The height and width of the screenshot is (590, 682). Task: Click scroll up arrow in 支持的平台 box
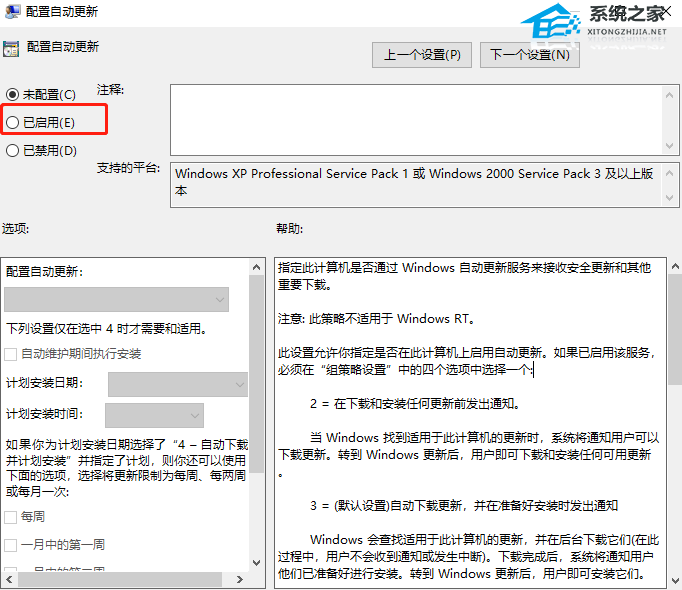(x=669, y=173)
